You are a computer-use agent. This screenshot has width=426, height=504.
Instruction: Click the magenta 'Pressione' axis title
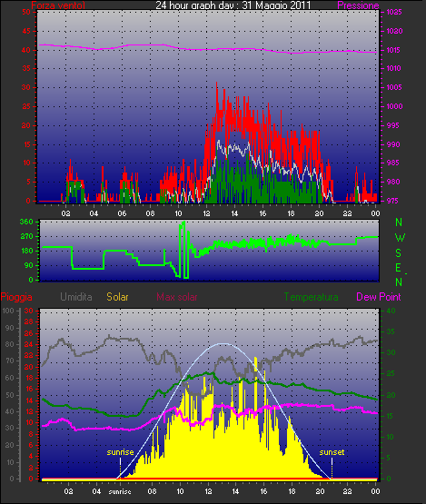click(x=358, y=5)
